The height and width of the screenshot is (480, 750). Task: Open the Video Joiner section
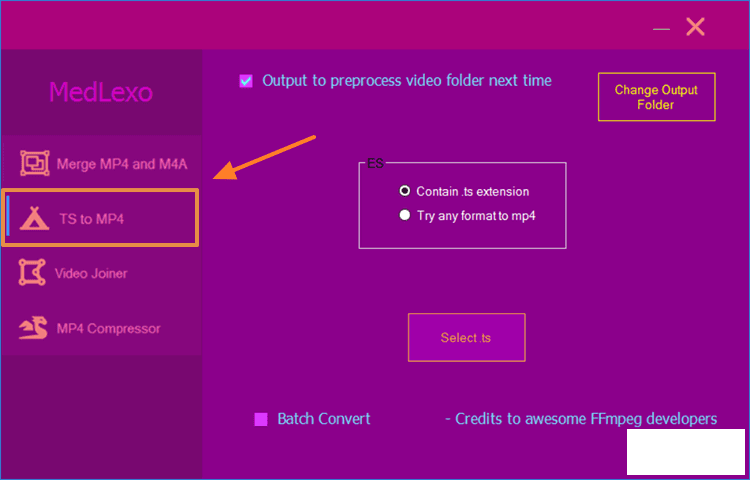tap(100, 273)
